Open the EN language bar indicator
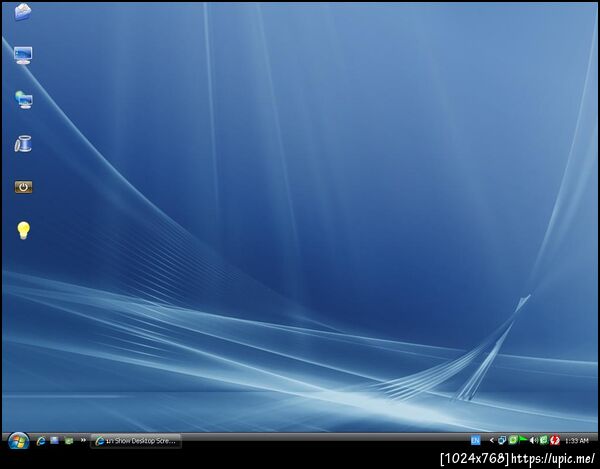This screenshot has height=469, width=600. click(475, 441)
